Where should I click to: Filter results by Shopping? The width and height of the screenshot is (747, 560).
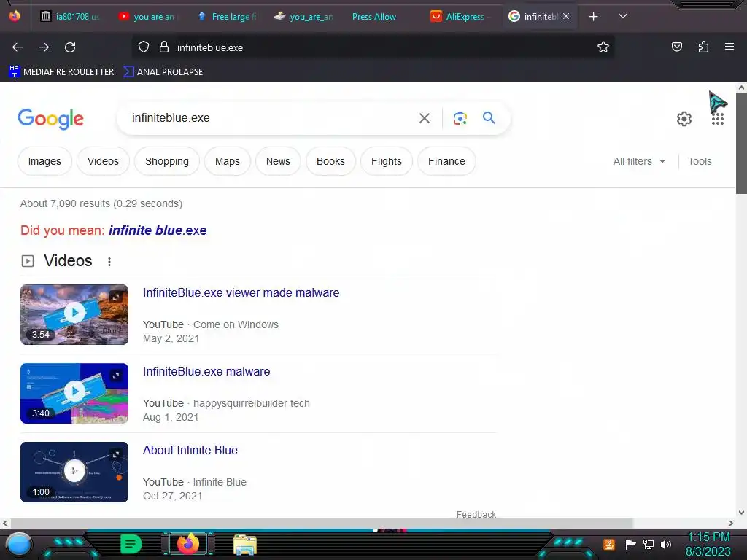(167, 161)
